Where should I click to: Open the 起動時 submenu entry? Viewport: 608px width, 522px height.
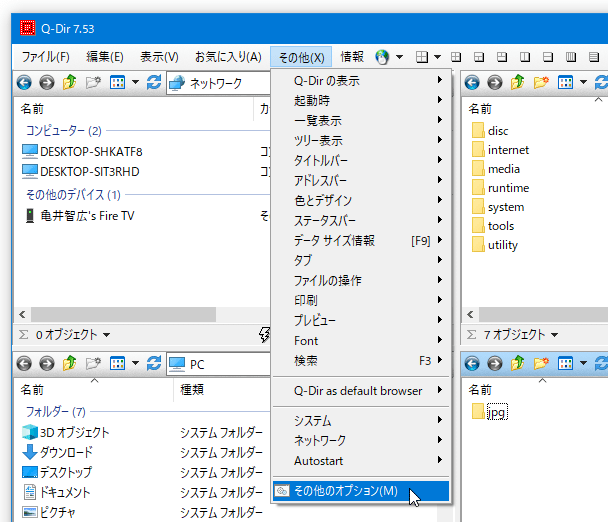tap(361, 100)
